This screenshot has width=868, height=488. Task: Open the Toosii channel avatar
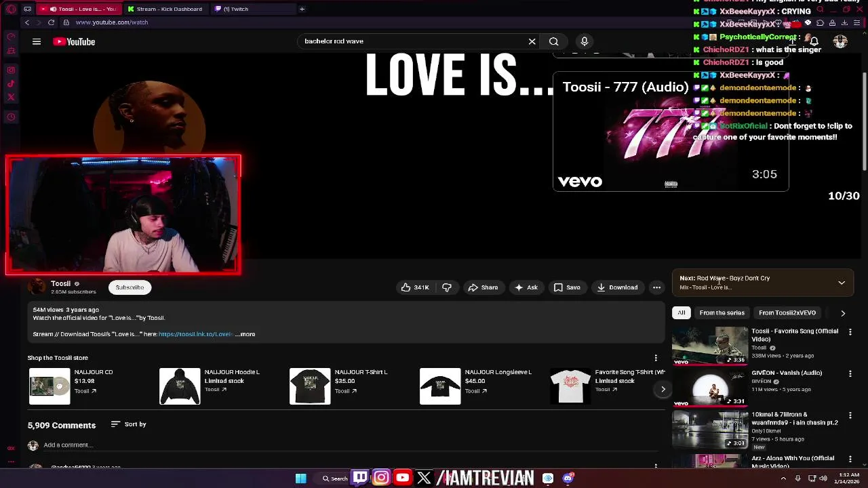tap(37, 287)
